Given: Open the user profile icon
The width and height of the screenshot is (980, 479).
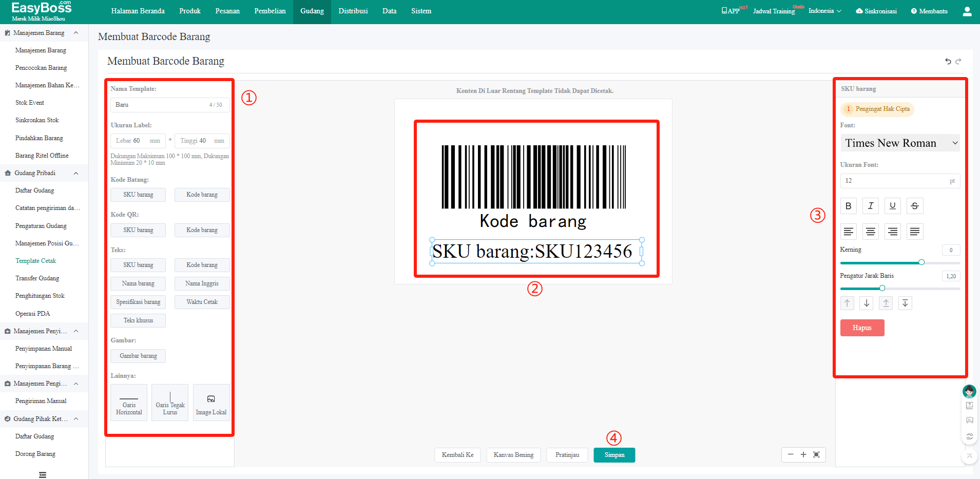Looking at the screenshot, I should point(967,11).
